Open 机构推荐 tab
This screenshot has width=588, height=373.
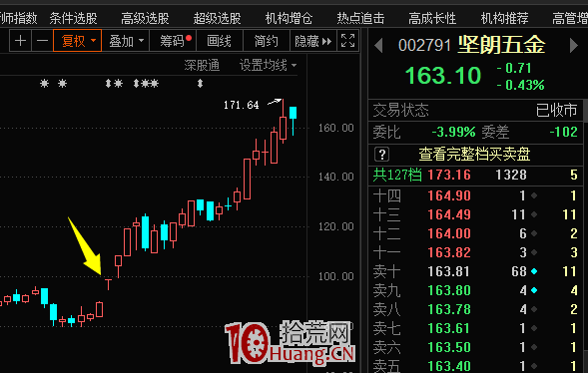click(x=504, y=18)
